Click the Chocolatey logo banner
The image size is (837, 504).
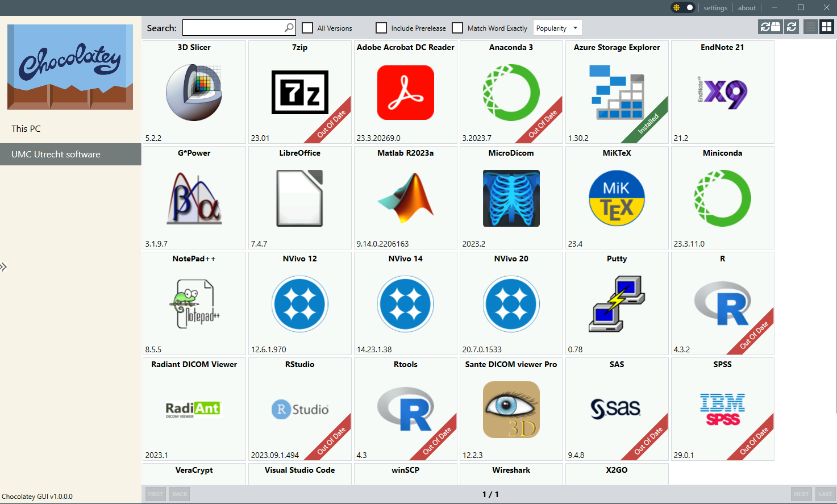(70, 67)
